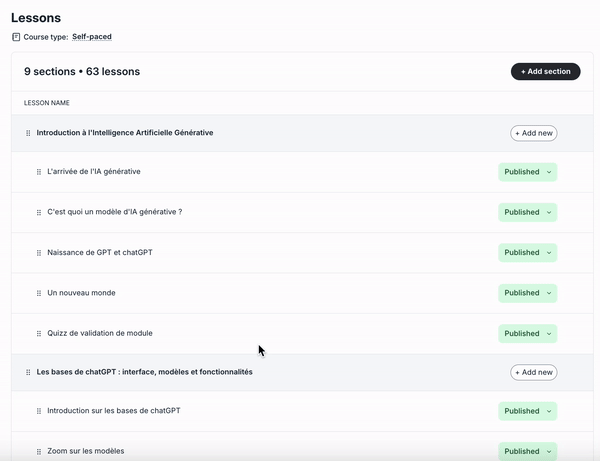The image size is (600, 461).
Task: Add new lesson to Introduction à l'Intelligence Artificielle section
Action: click(534, 133)
